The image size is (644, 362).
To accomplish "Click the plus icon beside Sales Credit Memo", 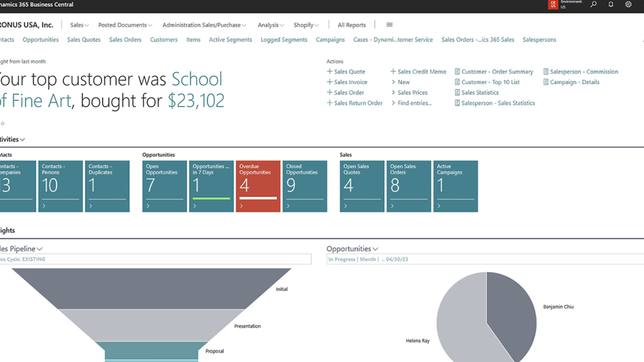I will point(393,72).
